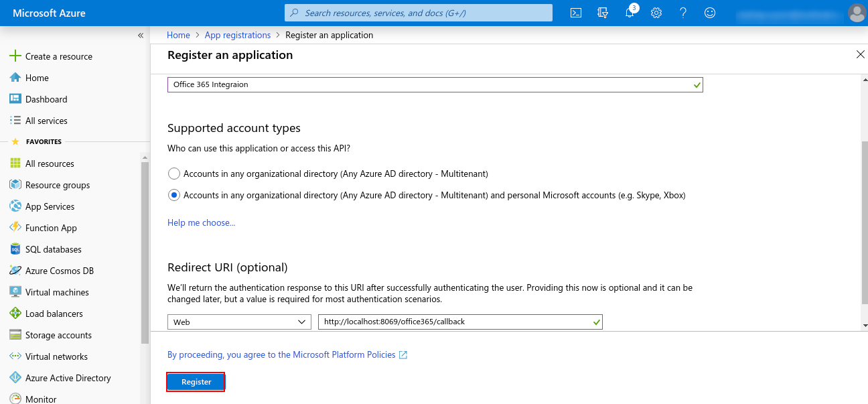This screenshot has height=404, width=868.
Task: Open the Help me choose link
Action: pos(201,222)
